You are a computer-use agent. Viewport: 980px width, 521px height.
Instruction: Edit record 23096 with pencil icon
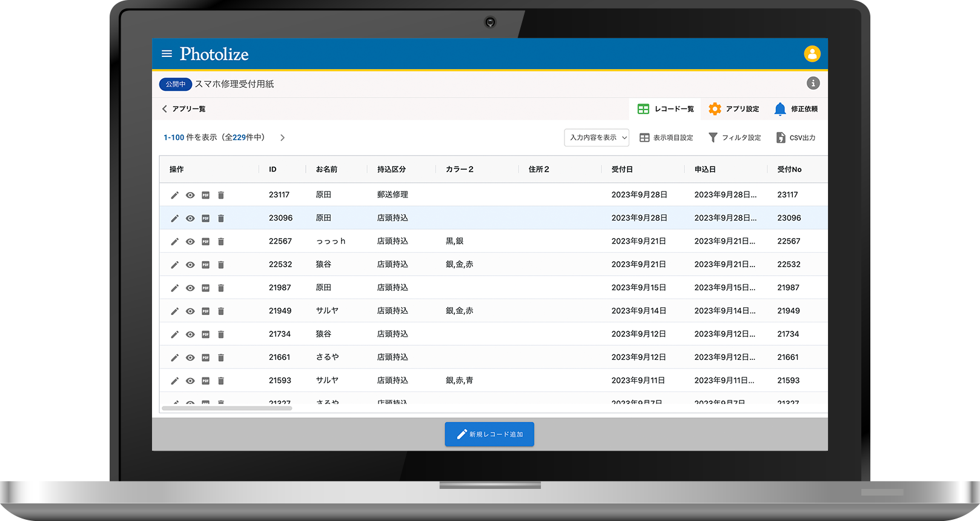click(174, 218)
